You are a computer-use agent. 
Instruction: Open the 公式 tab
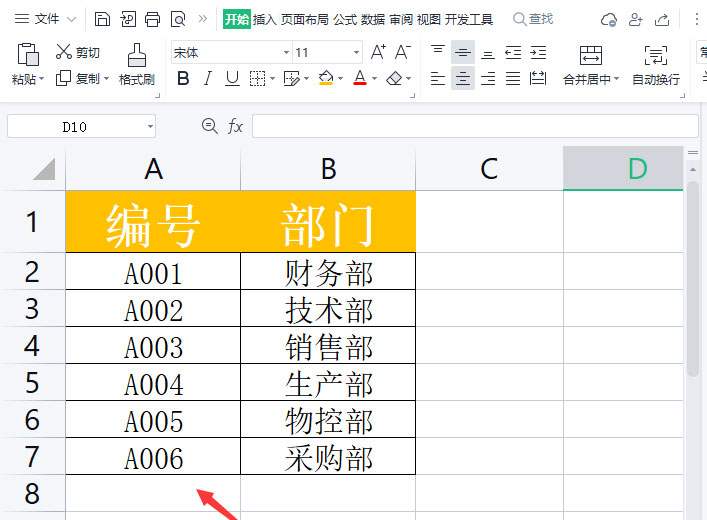pyautogui.click(x=345, y=19)
